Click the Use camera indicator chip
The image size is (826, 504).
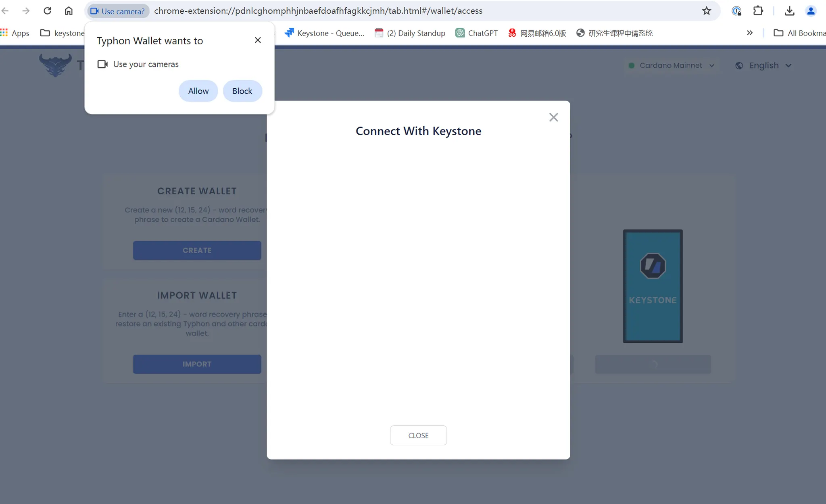(x=118, y=11)
